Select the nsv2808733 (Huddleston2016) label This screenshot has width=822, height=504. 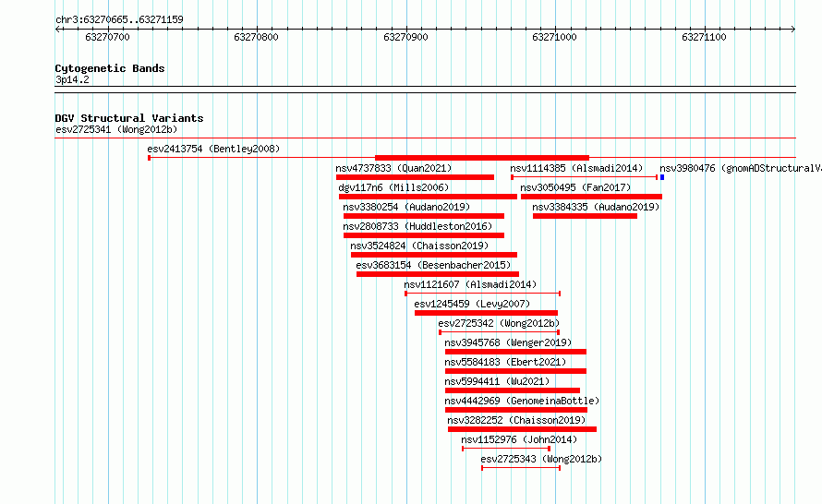pos(417,226)
